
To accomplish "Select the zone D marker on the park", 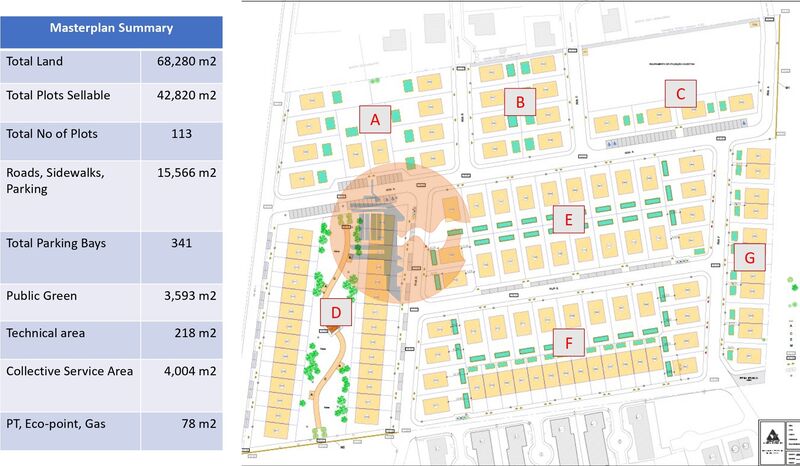I will 336,313.
